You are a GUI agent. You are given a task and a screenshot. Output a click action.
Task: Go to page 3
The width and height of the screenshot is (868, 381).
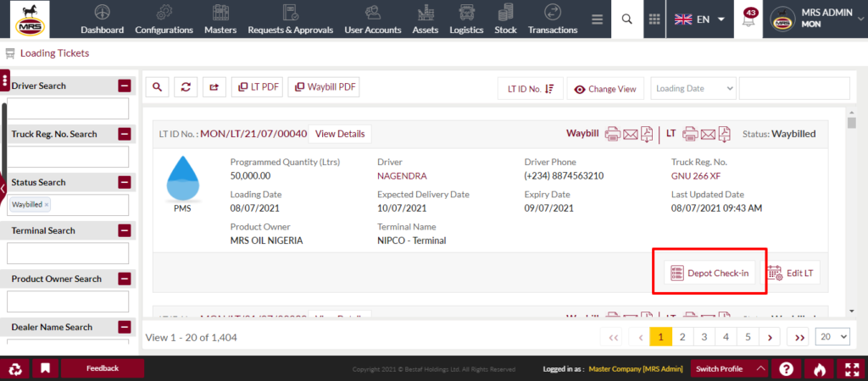704,337
